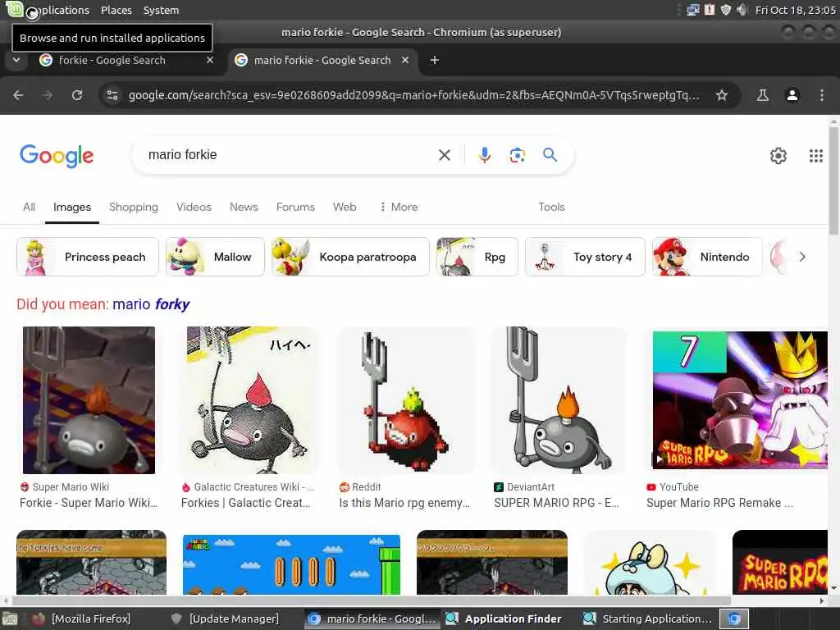Image resolution: width=840 pixels, height=630 pixels.
Task: Show desktop using bottom-left panel icon
Action: point(10,619)
